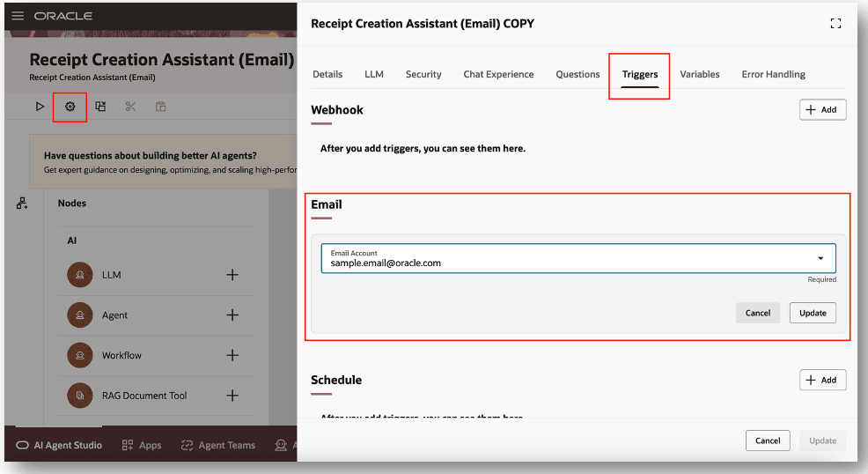The height and width of the screenshot is (474, 868).
Task: Click the LLM node label
Action: (x=111, y=275)
